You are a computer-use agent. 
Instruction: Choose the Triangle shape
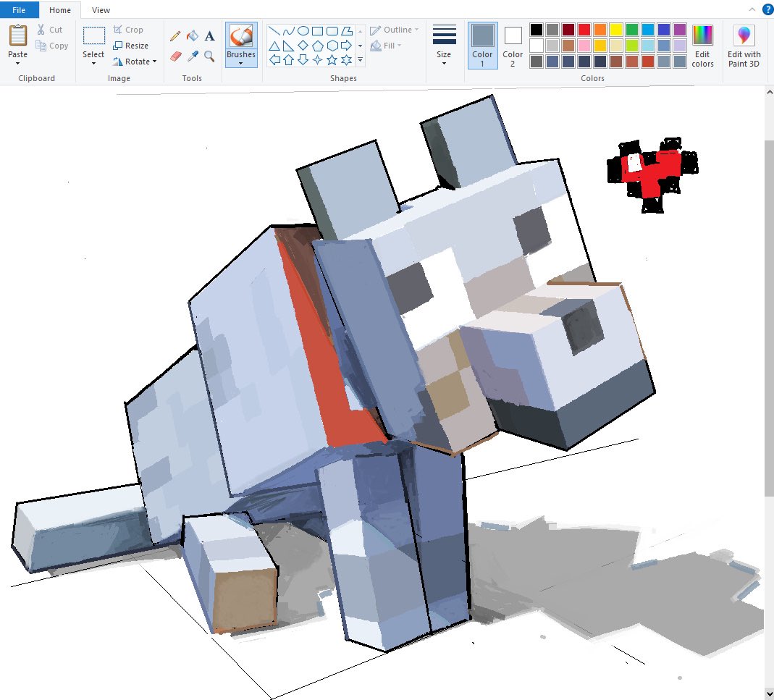[274, 46]
